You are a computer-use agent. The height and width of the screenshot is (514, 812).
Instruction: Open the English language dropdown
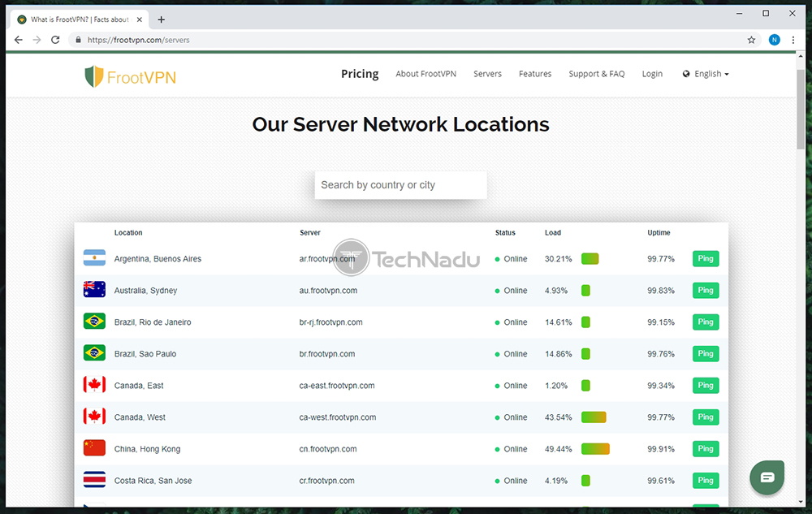706,74
